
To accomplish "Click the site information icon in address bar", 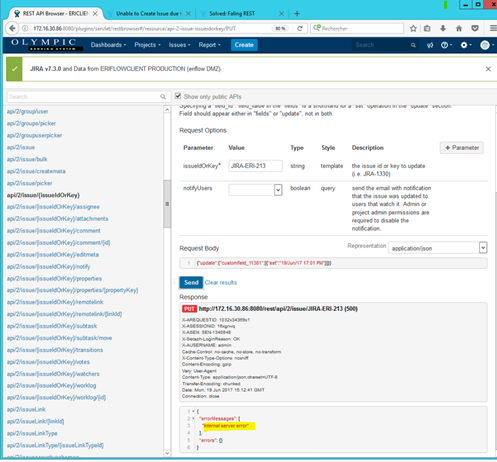I will click(25, 28).
